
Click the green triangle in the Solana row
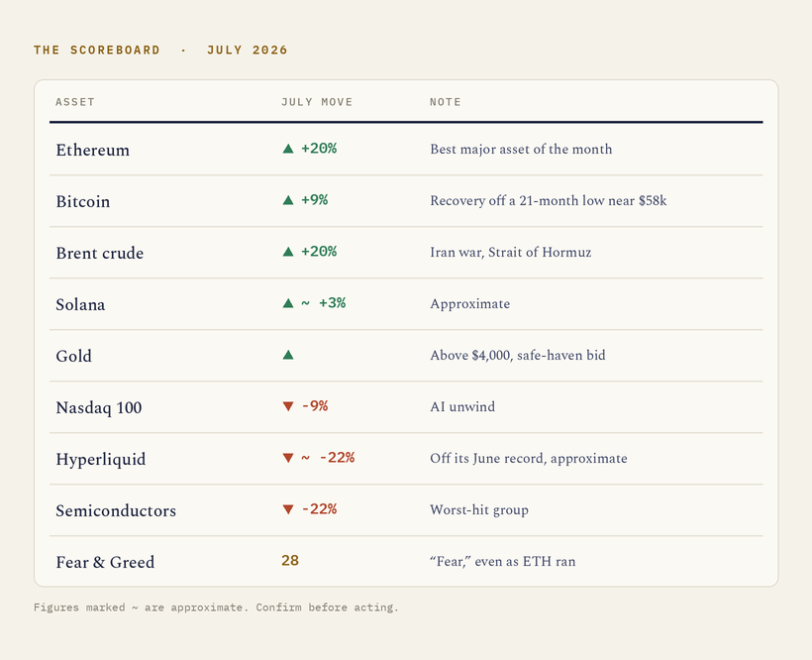pyautogui.click(x=288, y=303)
